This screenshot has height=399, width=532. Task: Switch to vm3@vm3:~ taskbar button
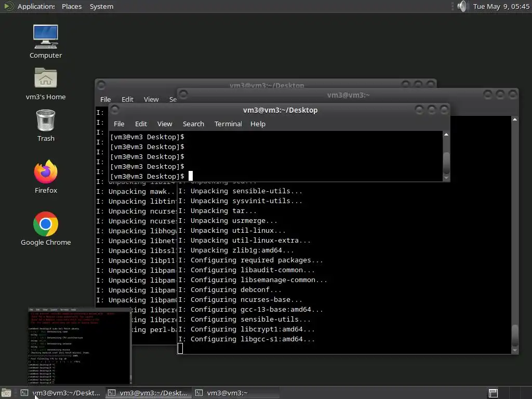[235, 393]
